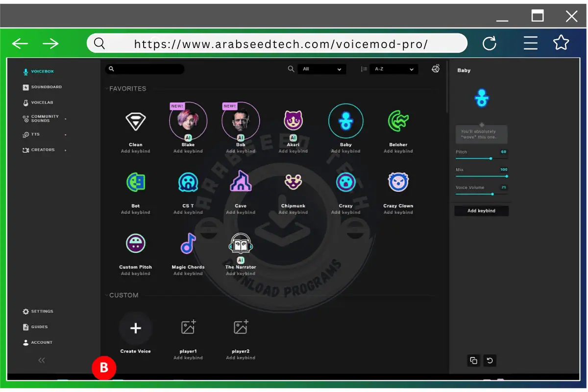The width and height of the screenshot is (588, 392).
Task: Open the A-Z sort order dropdown
Action: tap(394, 69)
